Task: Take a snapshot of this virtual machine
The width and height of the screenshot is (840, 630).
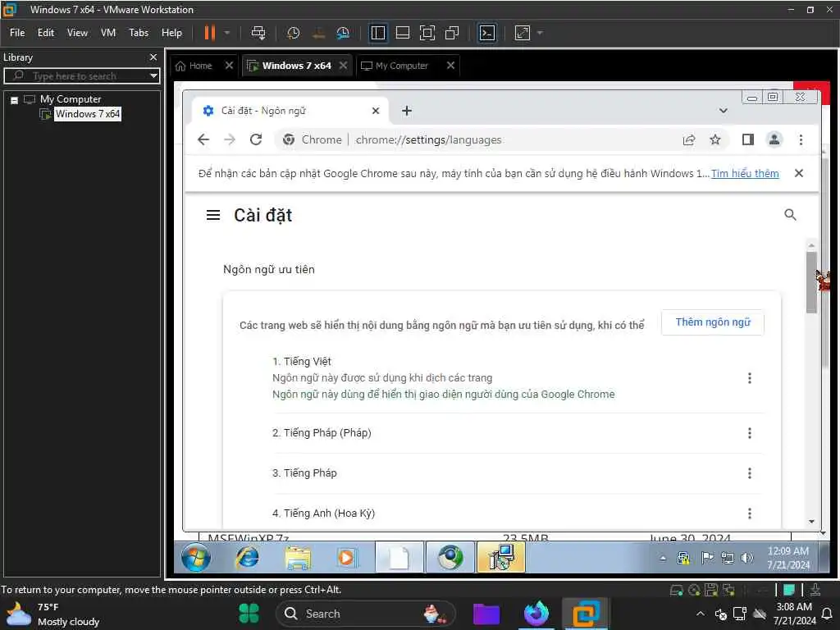Action: (293, 33)
